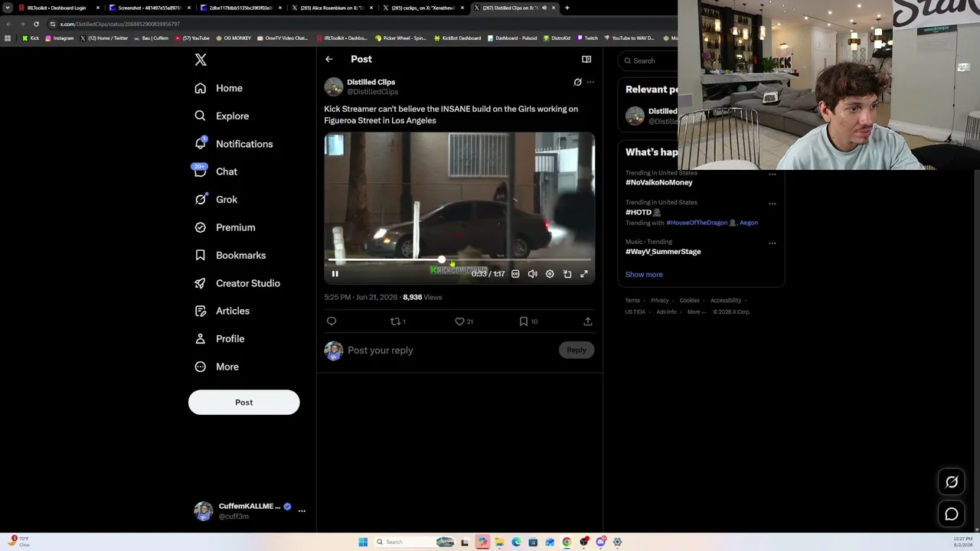Open the floating Grok button
980x551 pixels.
click(x=952, y=482)
